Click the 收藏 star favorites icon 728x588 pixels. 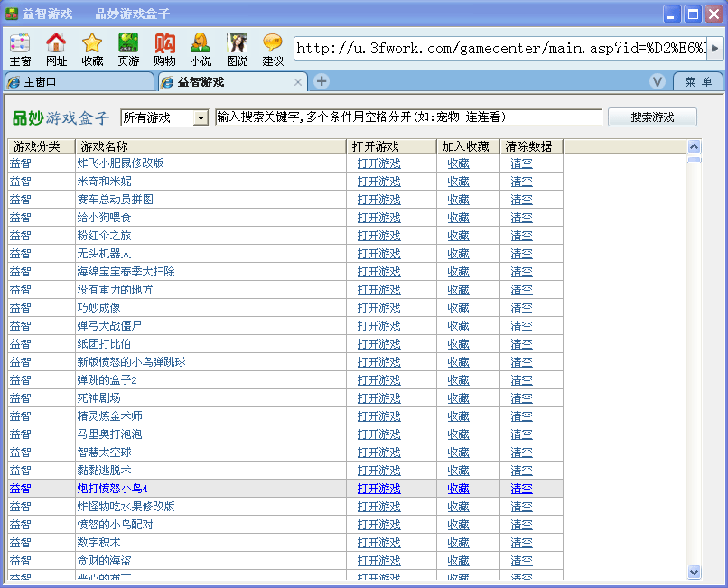coord(92,48)
